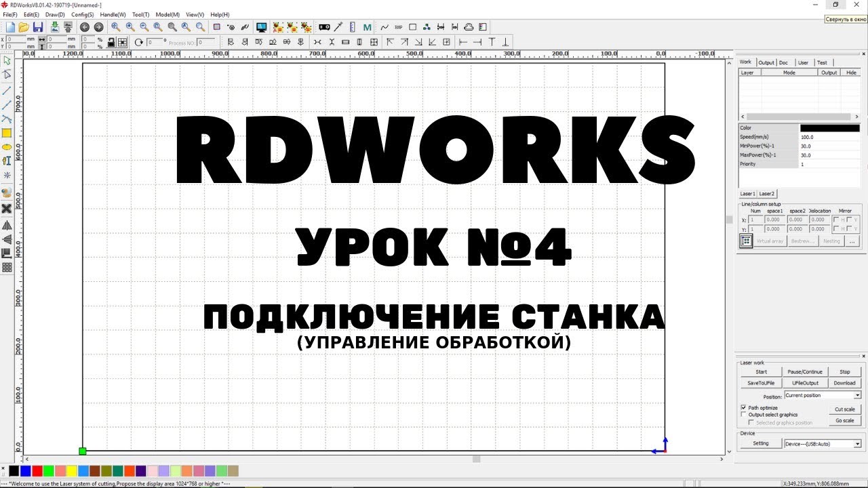Click the green M icon in toolbar
This screenshot has width=868, height=488.
(x=368, y=27)
